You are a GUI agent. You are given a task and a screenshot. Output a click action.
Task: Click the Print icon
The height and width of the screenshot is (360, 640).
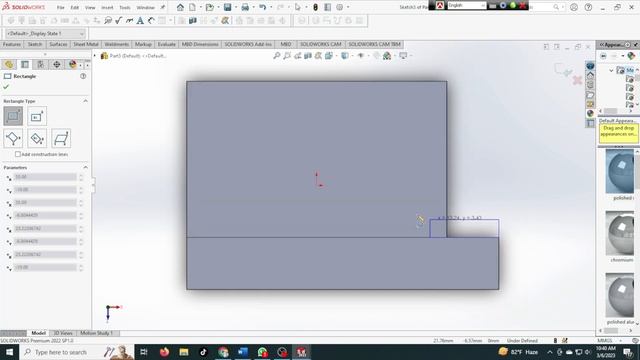click(245, 7)
